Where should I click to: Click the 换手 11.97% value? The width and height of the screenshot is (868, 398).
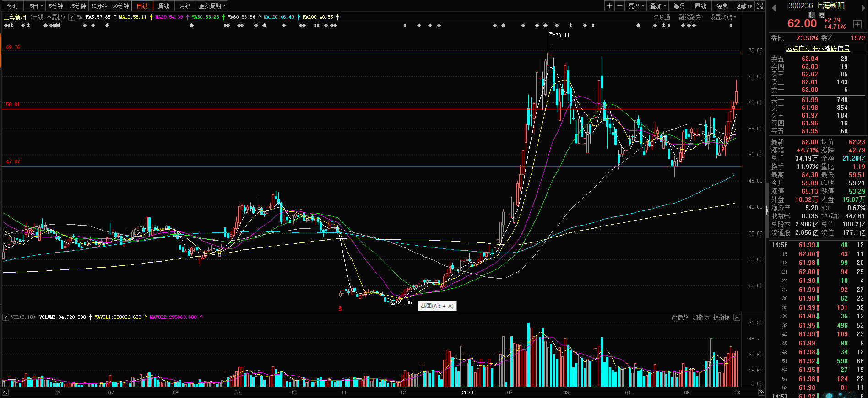[x=807, y=167]
